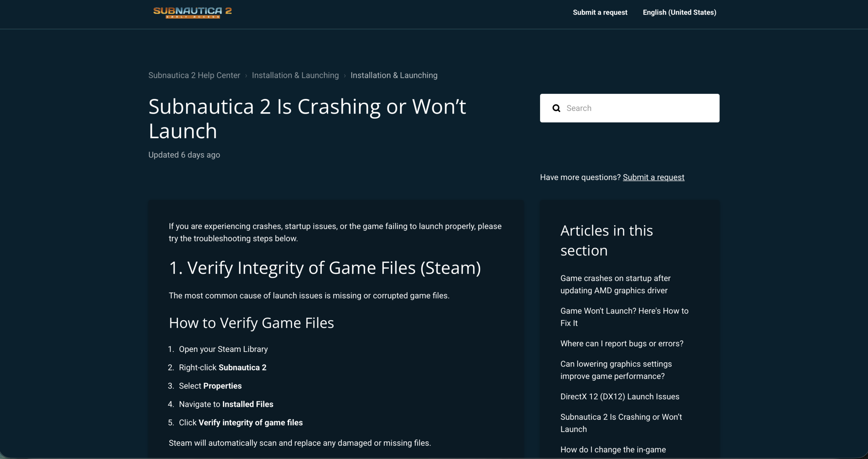Click the search magnifier icon
The width and height of the screenshot is (868, 459).
pos(556,108)
